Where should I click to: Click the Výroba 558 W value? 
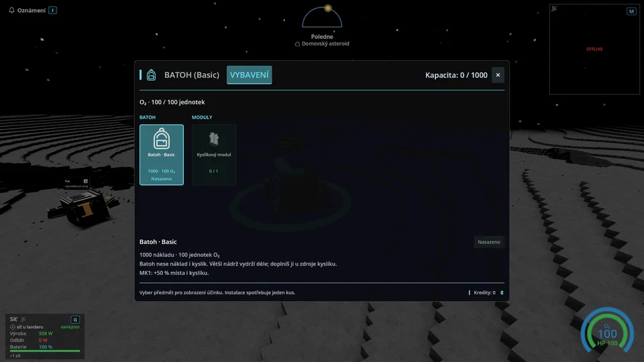[x=46, y=334]
